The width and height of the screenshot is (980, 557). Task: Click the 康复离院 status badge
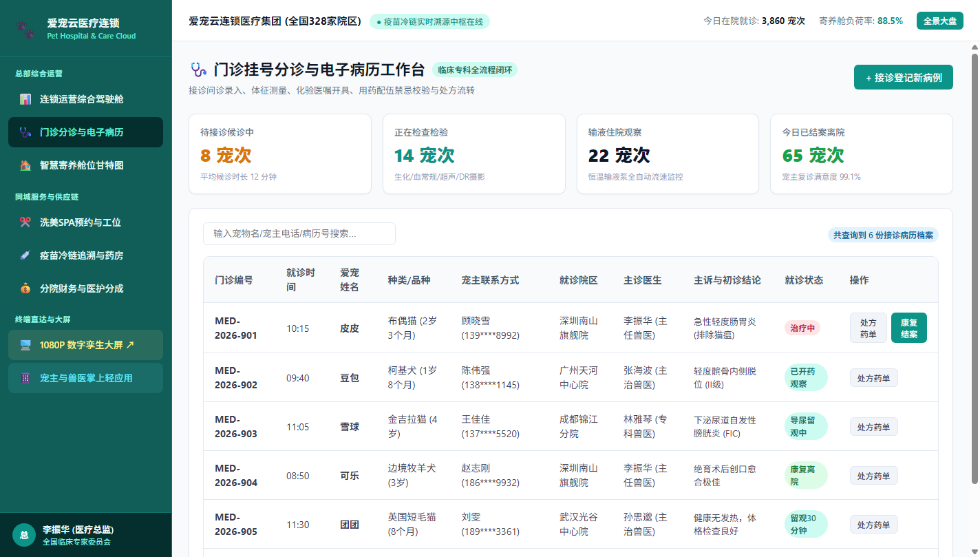[x=806, y=475]
